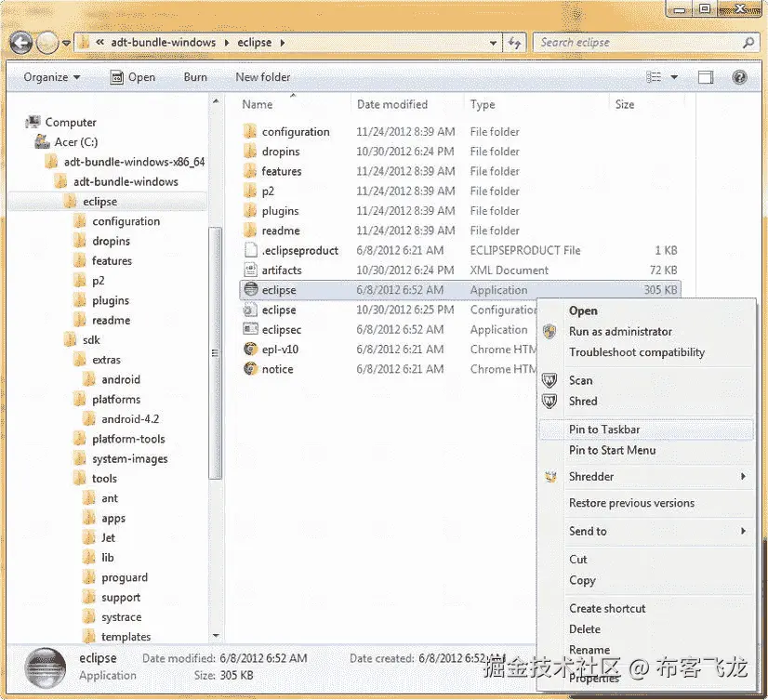Click scroll-up arrow of navigation pane

point(216,101)
